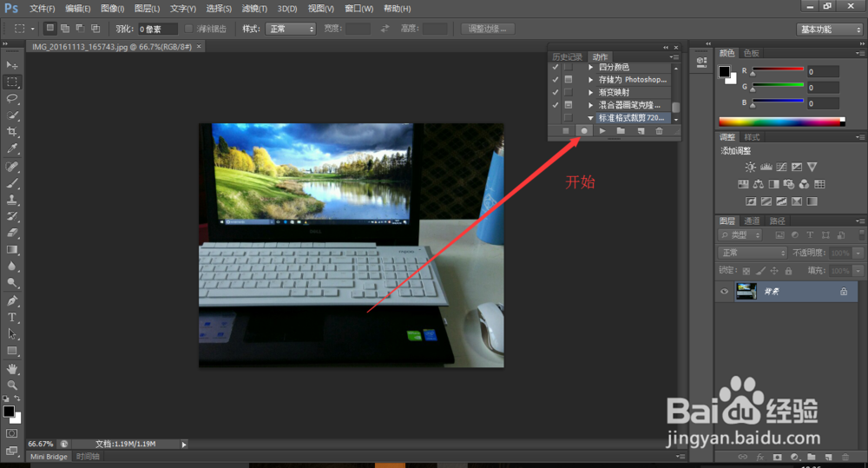Screen dimensions: 868x468
Task: Select the Move tool
Action: [x=11, y=65]
